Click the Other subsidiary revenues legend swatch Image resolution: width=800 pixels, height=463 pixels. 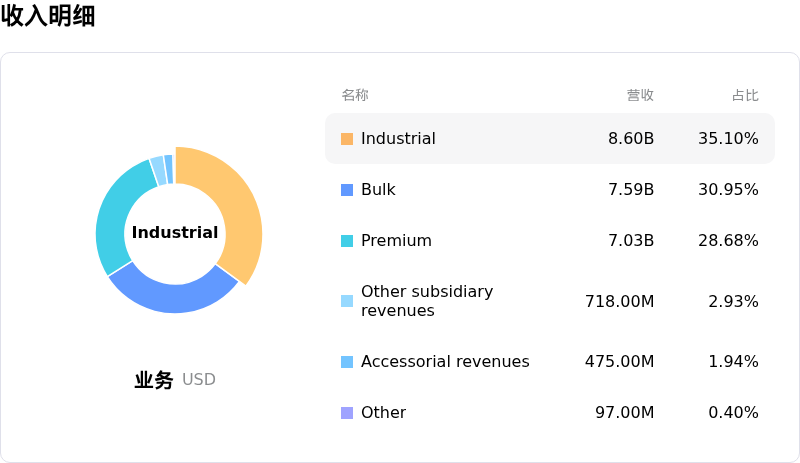pyautogui.click(x=347, y=301)
